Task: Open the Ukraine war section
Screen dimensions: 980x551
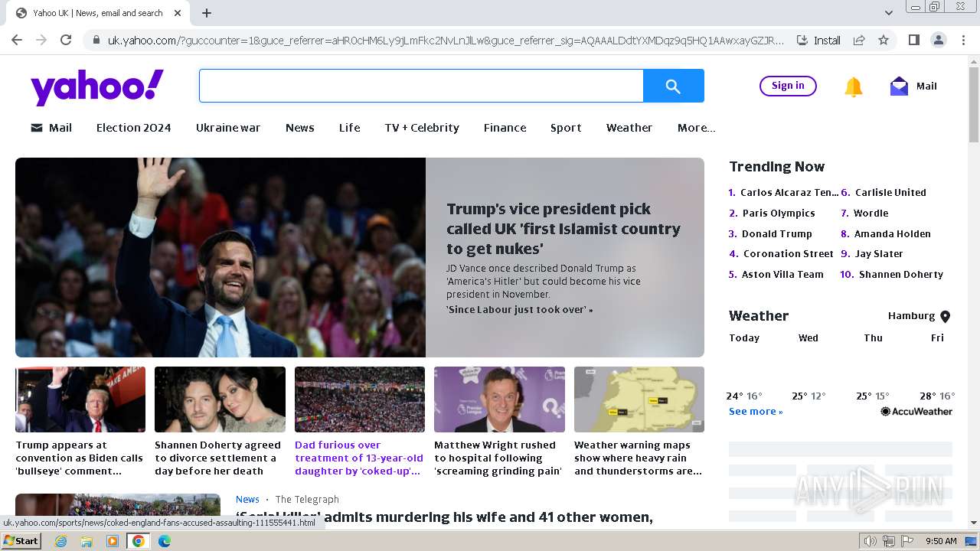Action: click(228, 128)
